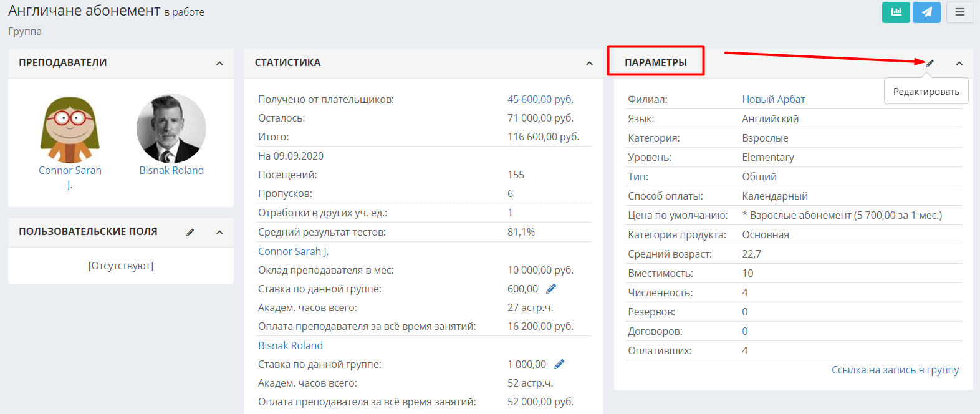Click the Редактировать tooltip
Screen dimensions: 980x414
(926, 91)
